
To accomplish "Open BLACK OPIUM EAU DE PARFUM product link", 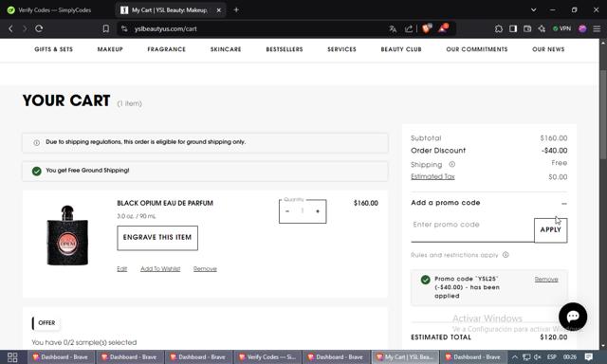I will pos(165,203).
